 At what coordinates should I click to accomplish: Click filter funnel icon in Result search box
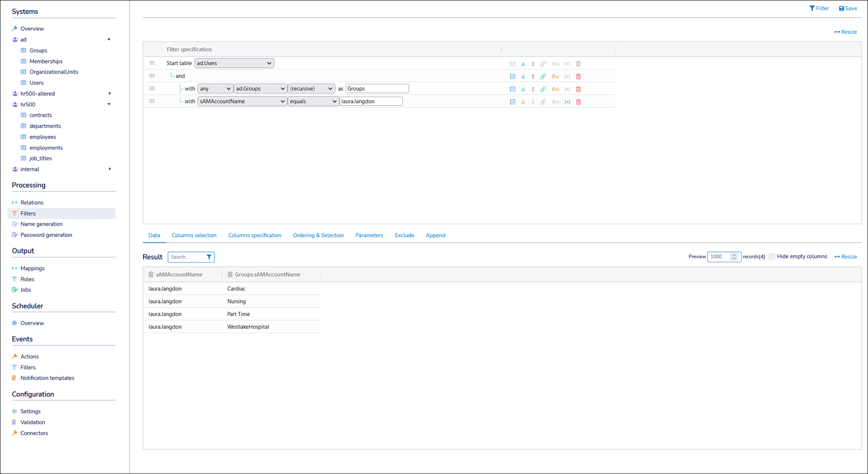pos(209,257)
